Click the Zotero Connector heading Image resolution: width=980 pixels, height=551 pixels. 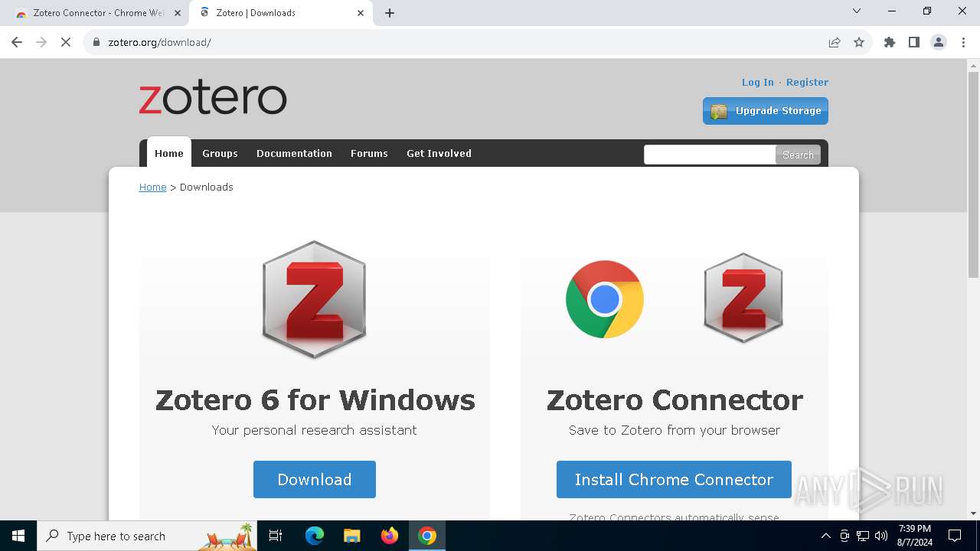tap(675, 399)
